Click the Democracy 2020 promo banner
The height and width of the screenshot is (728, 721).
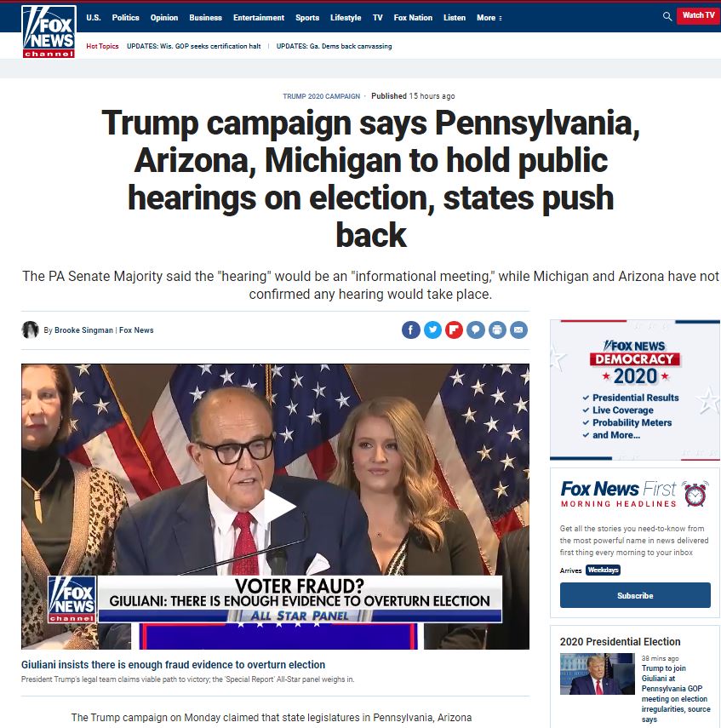(x=635, y=390)
